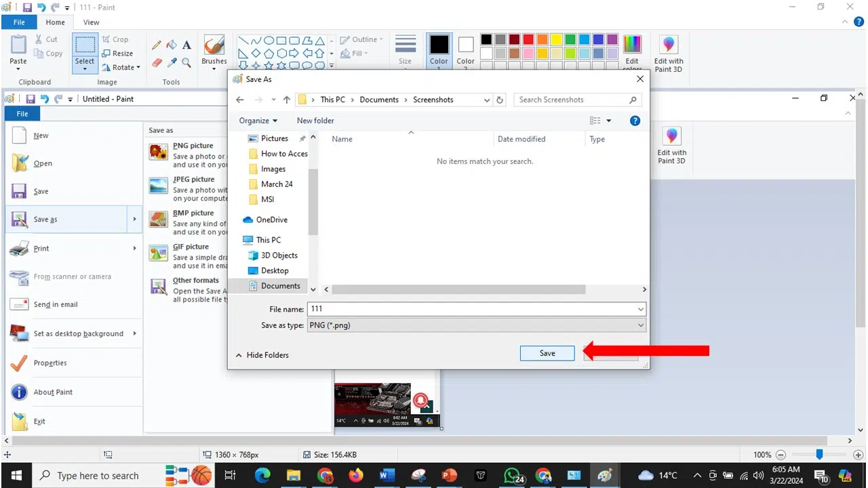Open Help question mark in Save As dialog
The width and height of the screenshot is (868, 488).
click(x=635, y=121)
